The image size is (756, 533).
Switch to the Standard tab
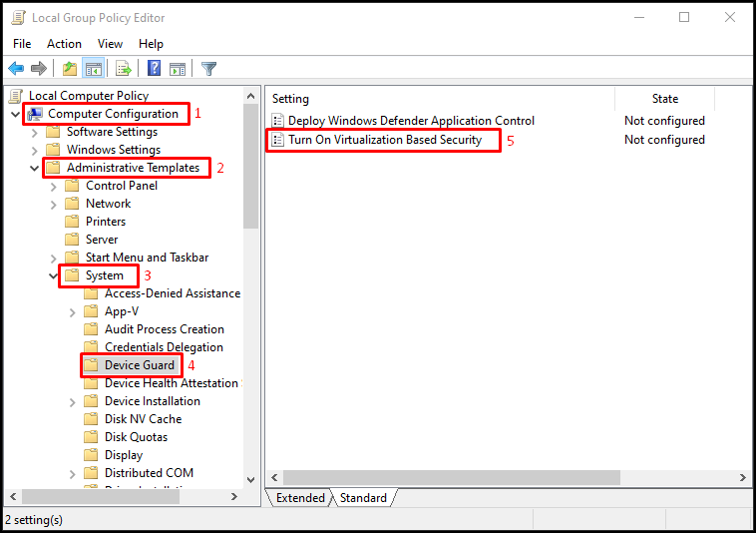363,498
